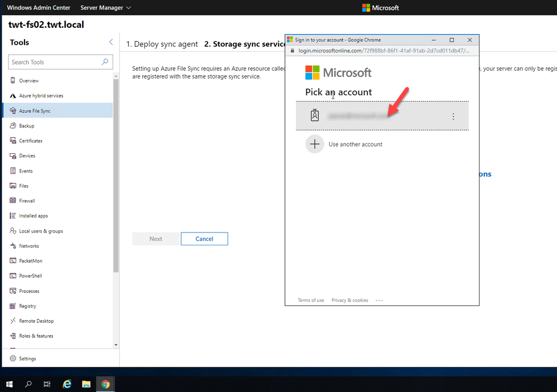The height and width of the screenshot is (392, 557).
Task: Open the Devices tool icon
Action: click(x=13, y=156)
